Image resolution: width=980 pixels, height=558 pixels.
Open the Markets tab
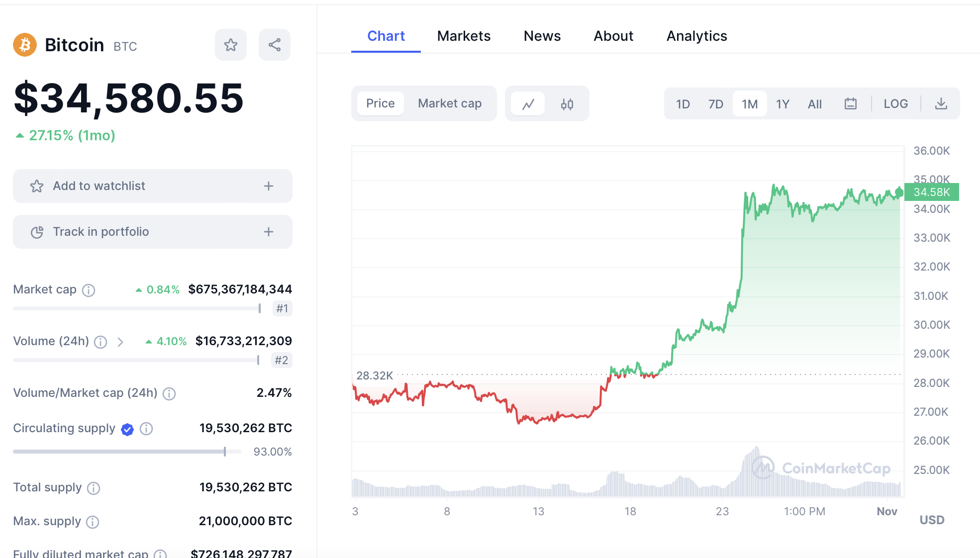pyautogui.click(x=464, y=36)
